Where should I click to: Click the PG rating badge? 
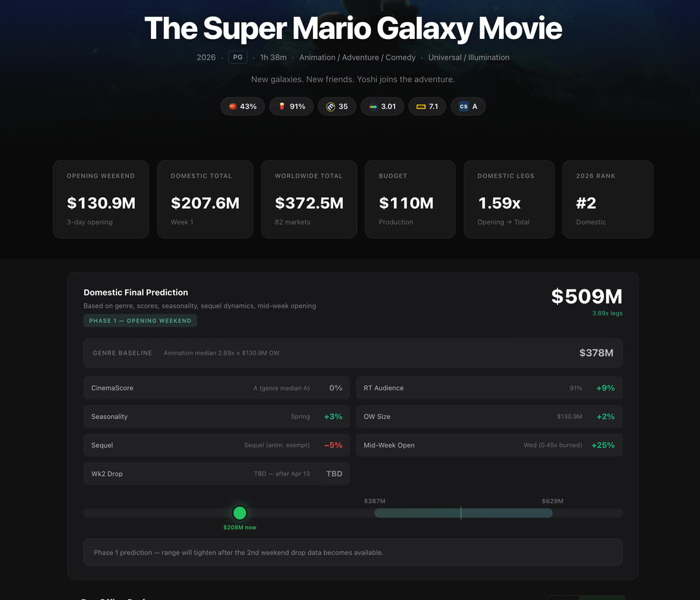(x=238, y=57)
